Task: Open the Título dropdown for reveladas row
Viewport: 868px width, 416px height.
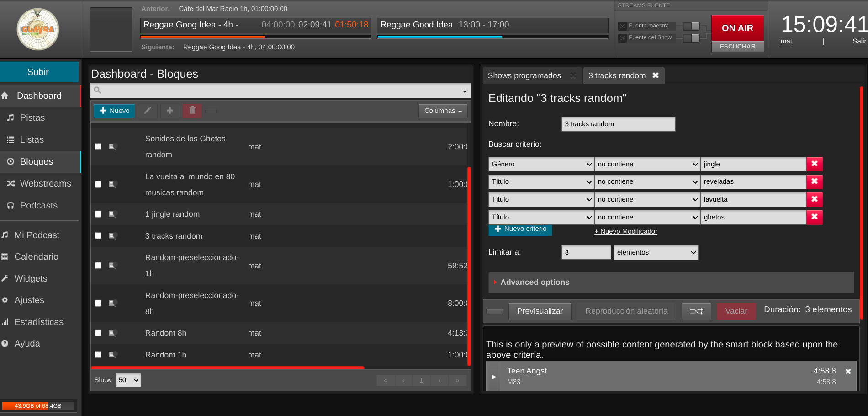Action: 541,181
